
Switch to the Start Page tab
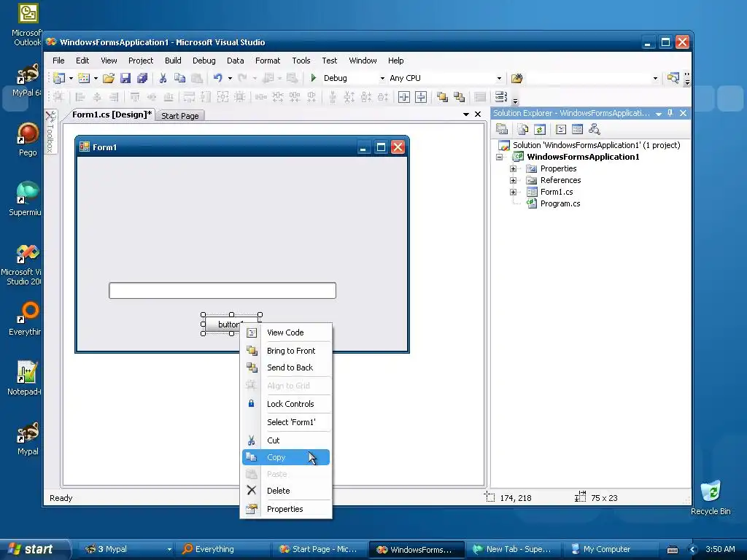point(180,116)
